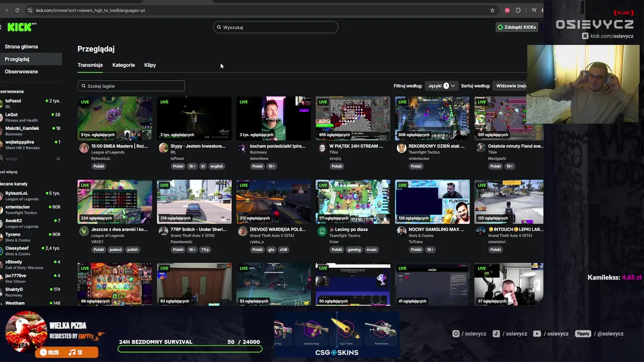Switch to the Klipy tab

(150, 65)
